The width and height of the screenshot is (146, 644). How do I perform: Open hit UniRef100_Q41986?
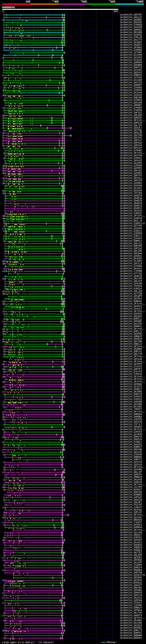(x=131, y=404)
